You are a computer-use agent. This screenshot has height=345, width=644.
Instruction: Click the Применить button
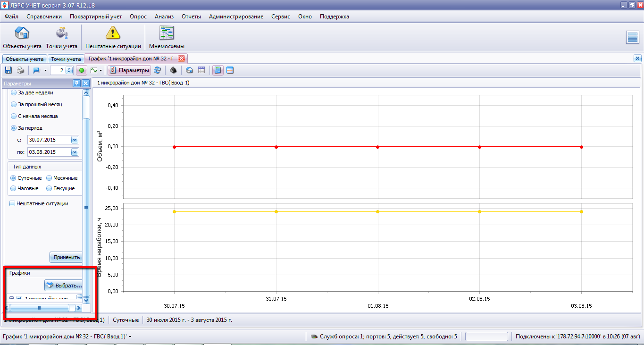pos(66,258)
